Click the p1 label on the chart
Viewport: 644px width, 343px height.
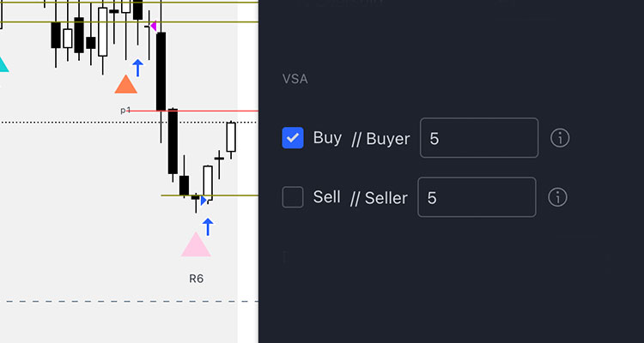[125, 110]
